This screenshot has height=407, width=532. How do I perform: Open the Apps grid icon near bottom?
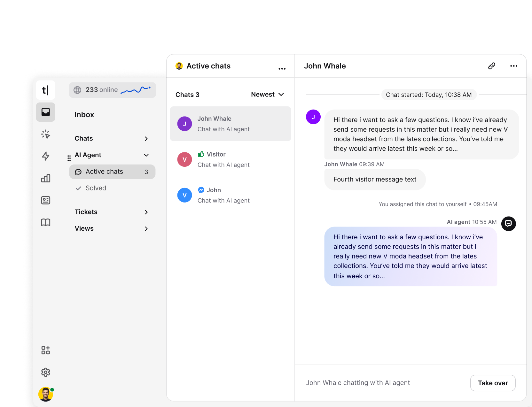coord(45,350)
